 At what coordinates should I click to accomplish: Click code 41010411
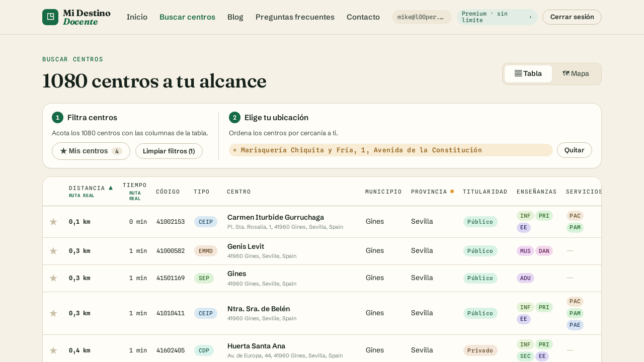[171, 313]
